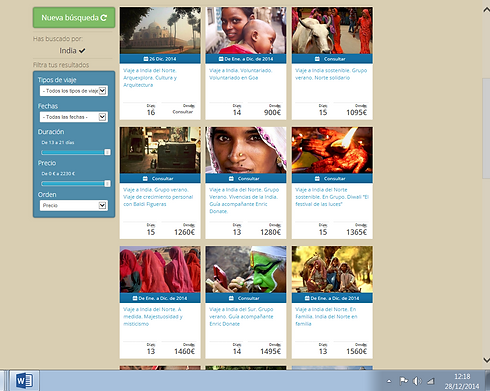This screenshot has height=391, width=490.
Task: Click the 1095€ price
Action: click(x=356, y=113)
